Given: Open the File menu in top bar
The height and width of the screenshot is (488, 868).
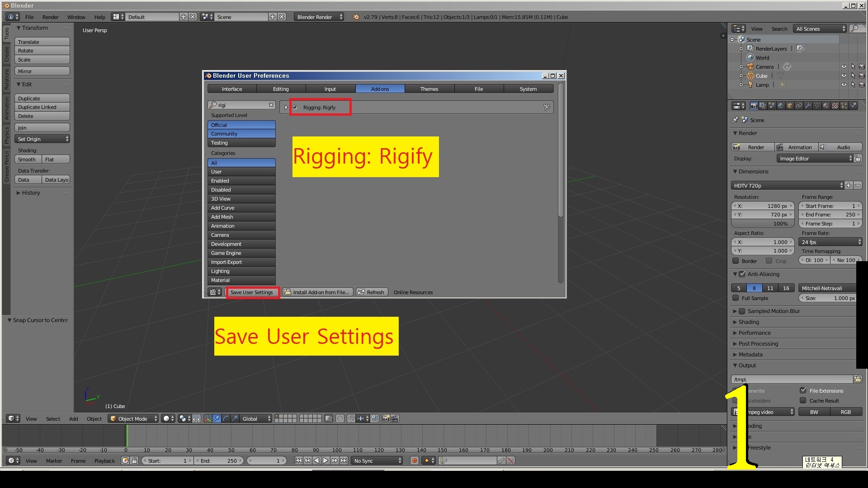Looking at the screenshot, I should tap(29, 17).
